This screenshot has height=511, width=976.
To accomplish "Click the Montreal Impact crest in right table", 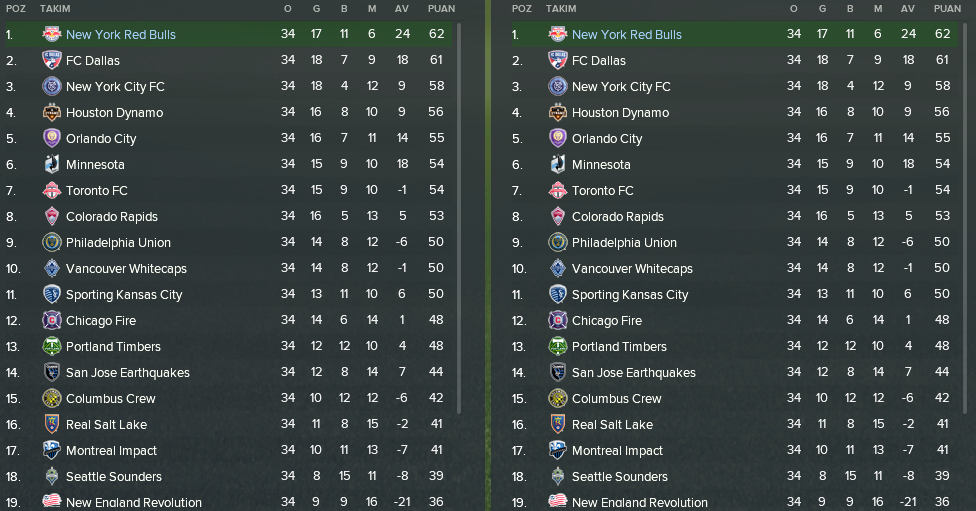I will [x=558, y=450].
